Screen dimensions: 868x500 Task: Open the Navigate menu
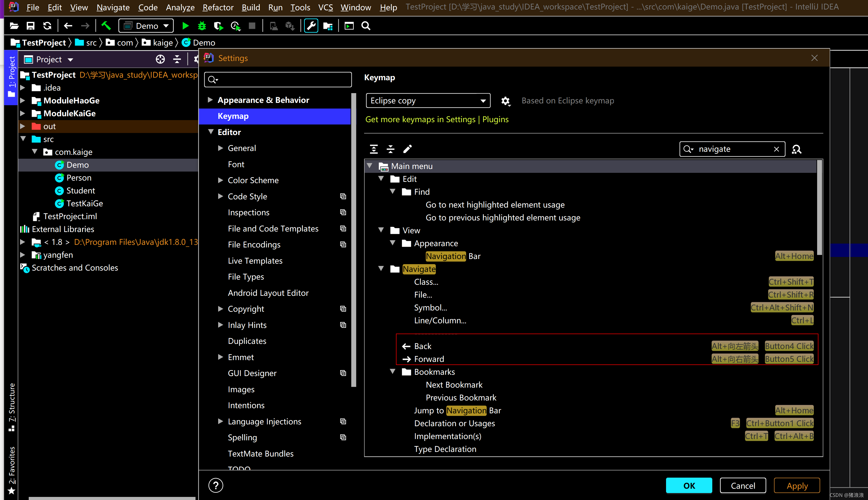tap(113, 7)
